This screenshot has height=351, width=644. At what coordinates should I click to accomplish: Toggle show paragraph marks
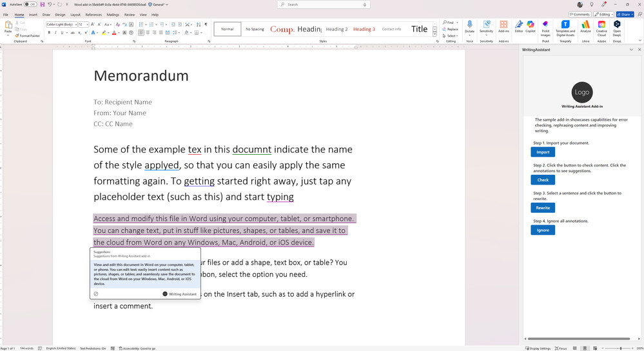point(206,25)
